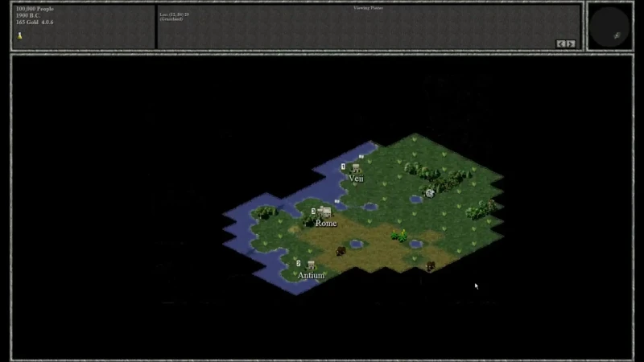Select the white resource icon beside northeast forest
Image resolution: width=644 pixels, height=362 pixels.
pyautogui.click(x=430, y=193)
